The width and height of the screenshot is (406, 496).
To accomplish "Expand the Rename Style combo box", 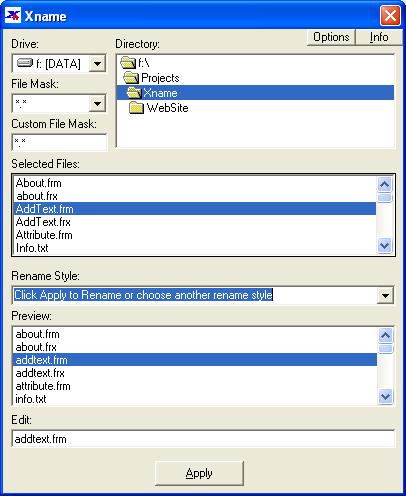I will click(x=385, y=295).
